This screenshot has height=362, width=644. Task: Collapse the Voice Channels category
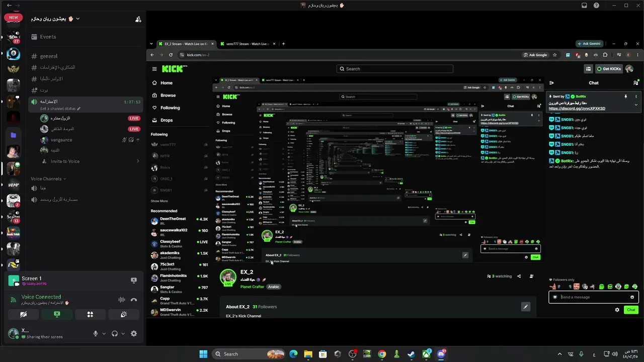point(48,179)
